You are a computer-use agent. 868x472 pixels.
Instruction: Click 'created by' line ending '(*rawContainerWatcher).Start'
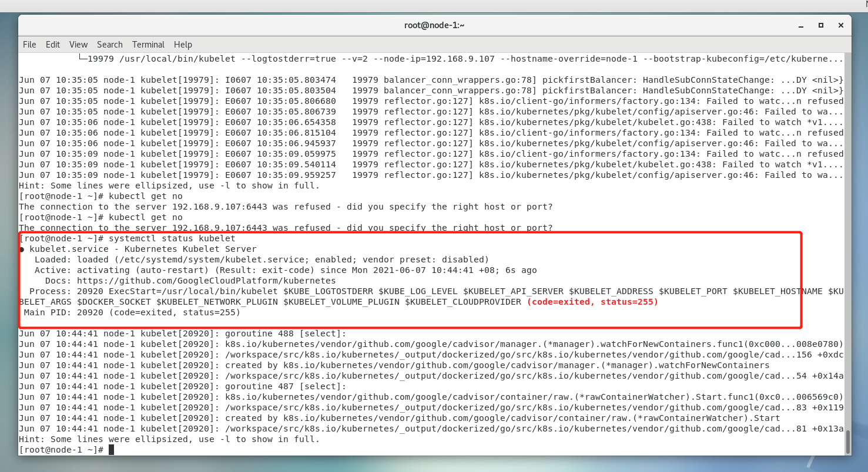click(399, 418)
